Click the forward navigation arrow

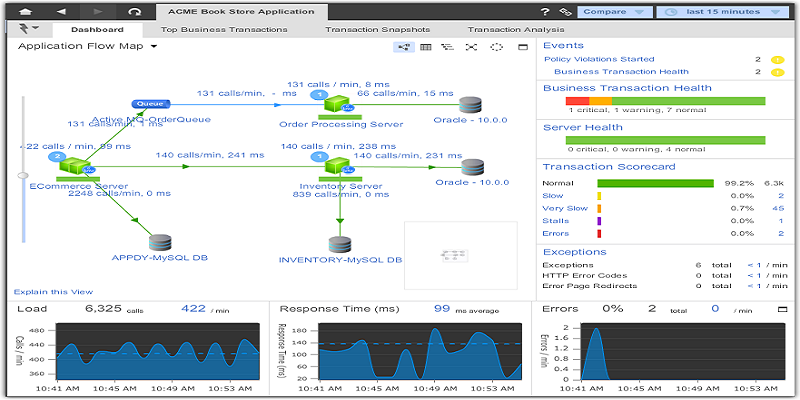coord(98,11)
